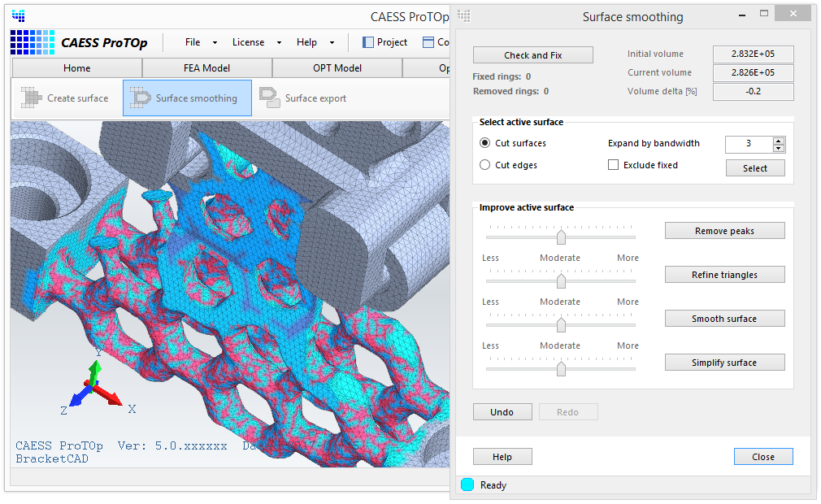Image resolution: width=821 pixels, height=504 pixels.
Task: Click the XYZ axis triad in viewport
Action: (x=95, y=383)
